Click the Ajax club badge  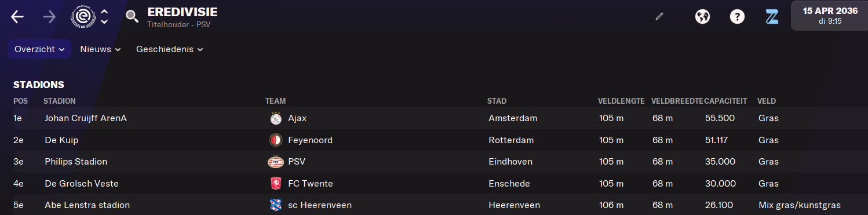276,118
